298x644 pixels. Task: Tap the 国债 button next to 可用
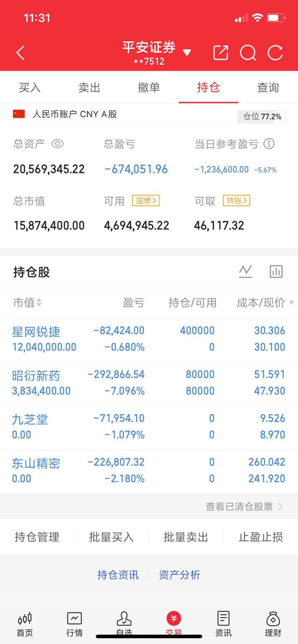coord(146,201)
